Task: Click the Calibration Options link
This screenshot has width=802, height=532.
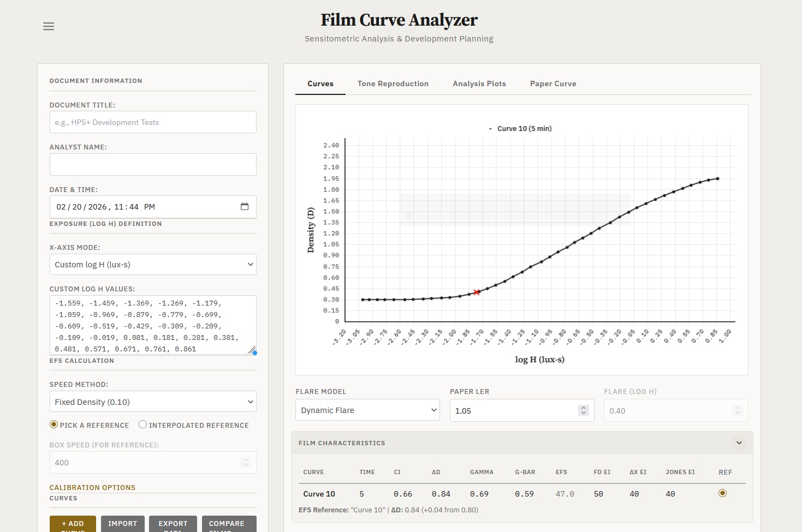Action: [92, 487]
